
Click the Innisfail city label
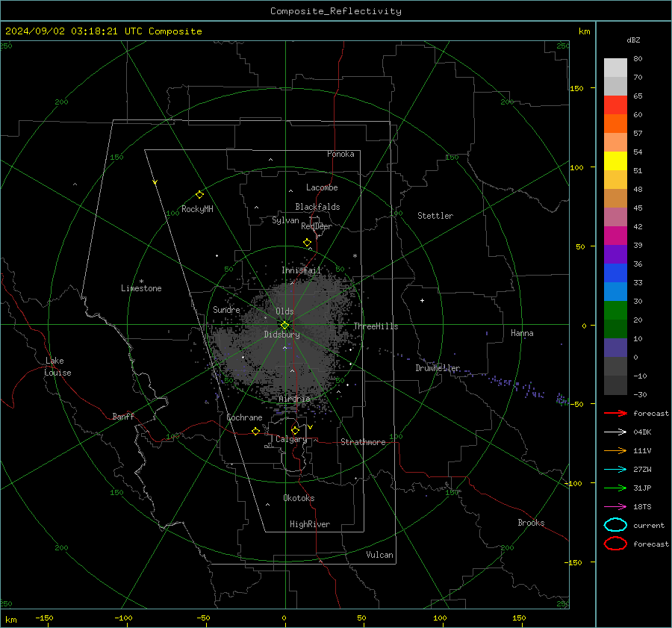[301, 270]
